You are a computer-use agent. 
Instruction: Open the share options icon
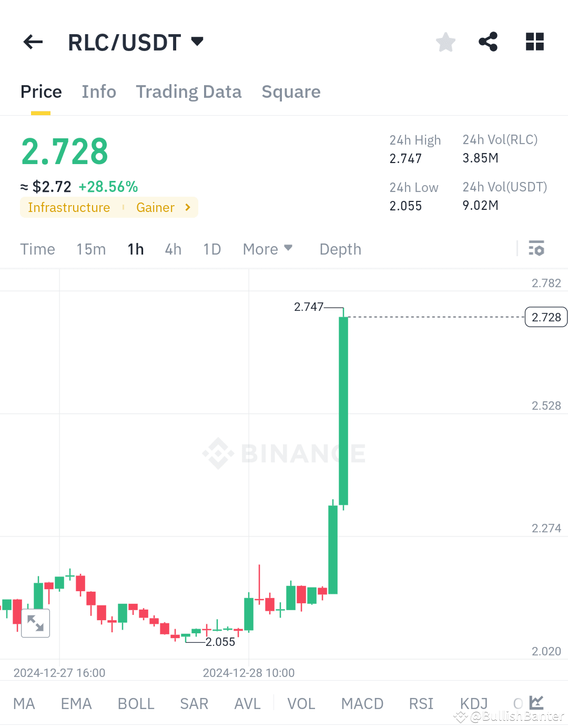click(x=488, y=42)
